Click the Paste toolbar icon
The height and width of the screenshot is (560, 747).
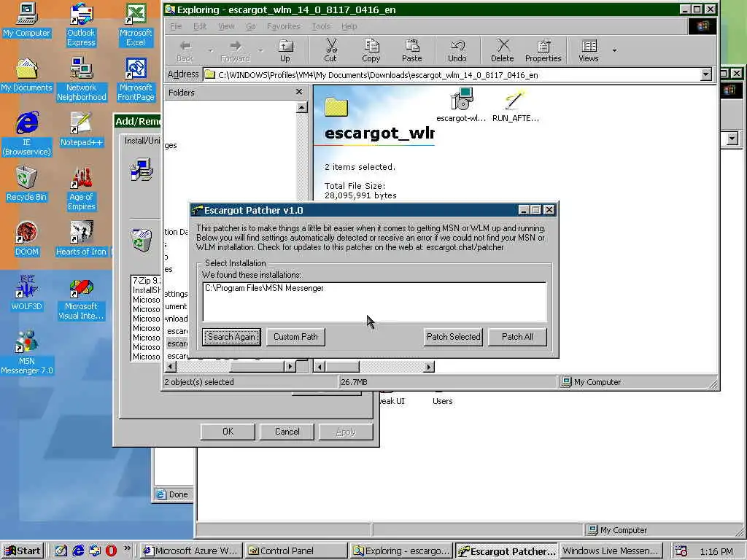point(411,51)
